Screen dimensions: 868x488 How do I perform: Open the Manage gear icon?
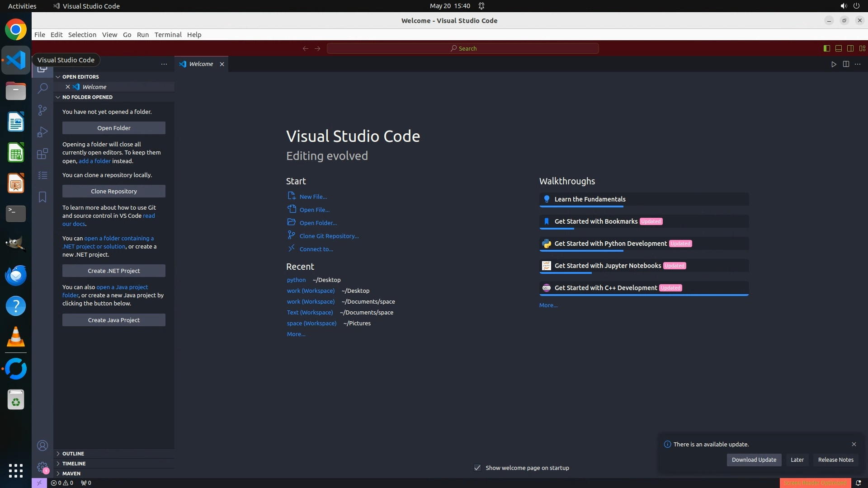(42, 467)
